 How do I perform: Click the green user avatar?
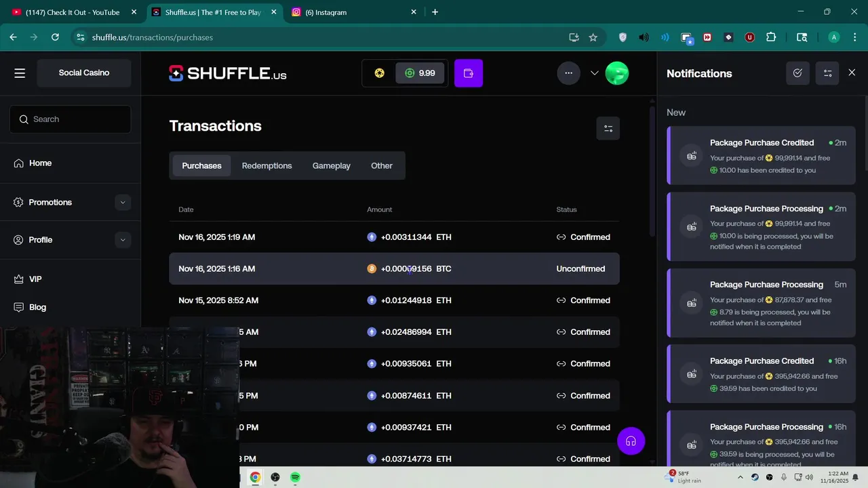617,73
